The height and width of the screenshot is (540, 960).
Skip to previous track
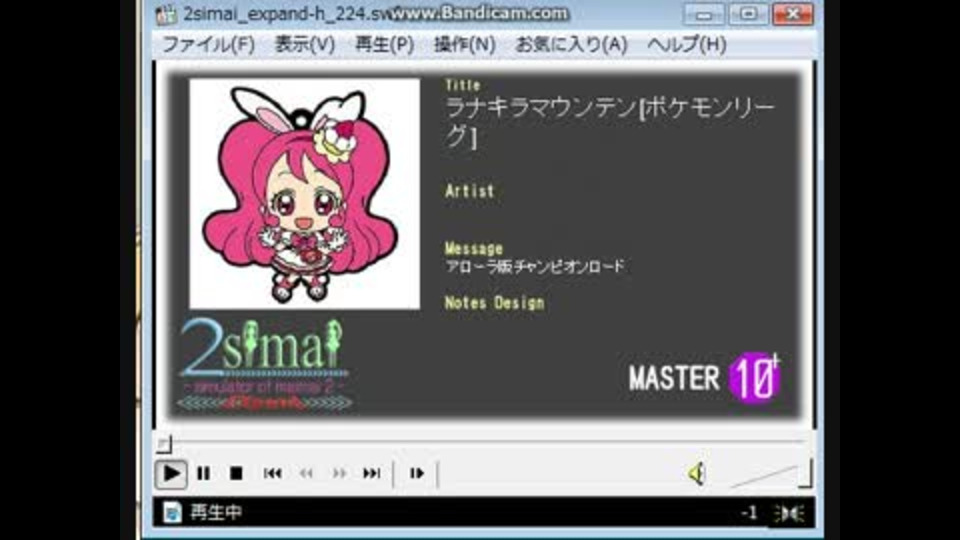(x=272, y=473)
